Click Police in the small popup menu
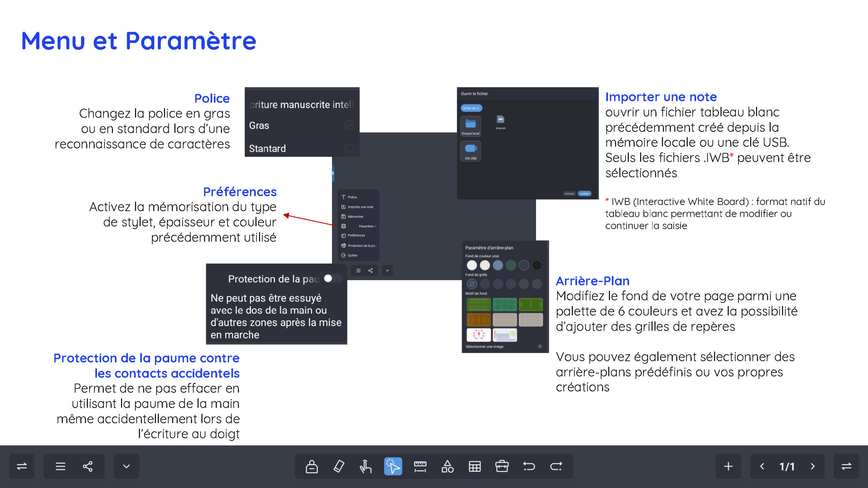 point(358,197)
